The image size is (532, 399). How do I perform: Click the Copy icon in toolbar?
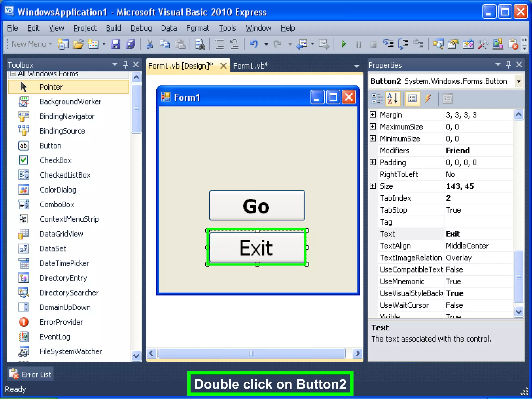click(165, 44)
